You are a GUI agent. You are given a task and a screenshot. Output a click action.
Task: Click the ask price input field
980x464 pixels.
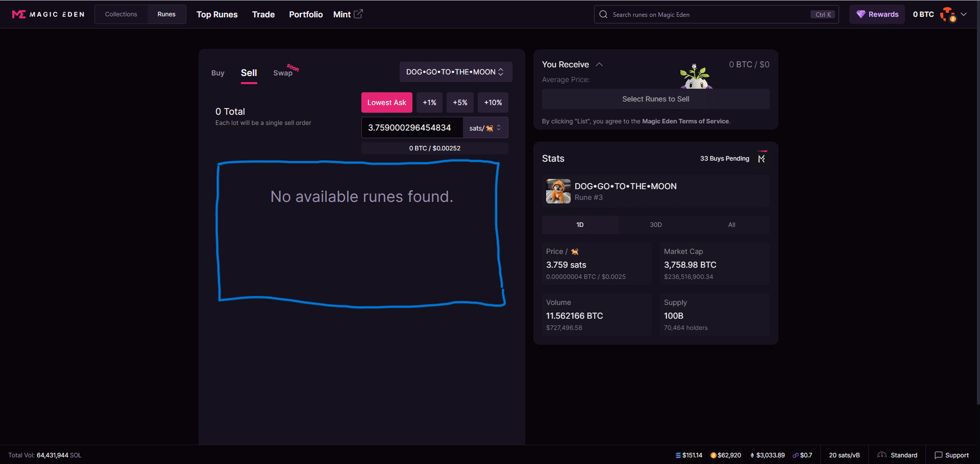(412, 127)
